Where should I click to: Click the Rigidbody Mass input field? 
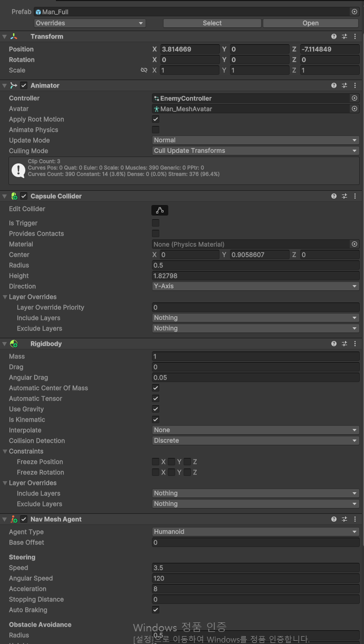[x=256, y=356]
